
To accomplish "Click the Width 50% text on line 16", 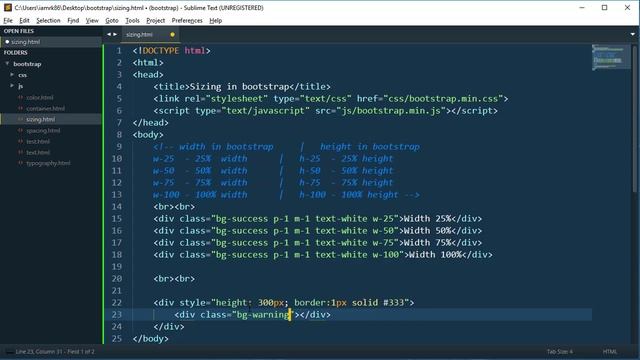I will point(427,231).
